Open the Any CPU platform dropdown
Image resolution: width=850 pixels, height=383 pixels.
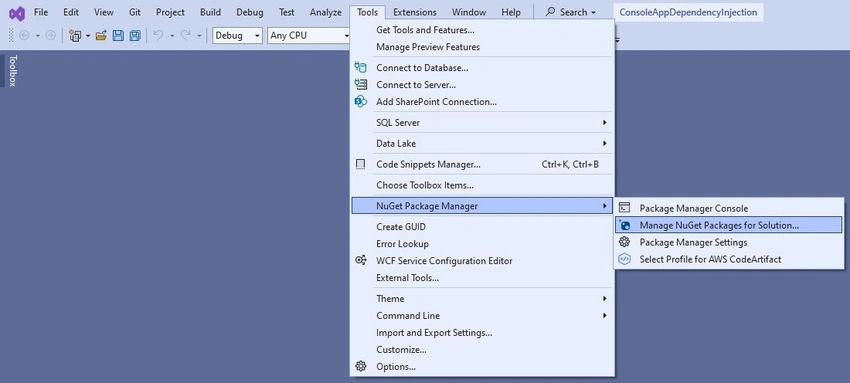309,36
